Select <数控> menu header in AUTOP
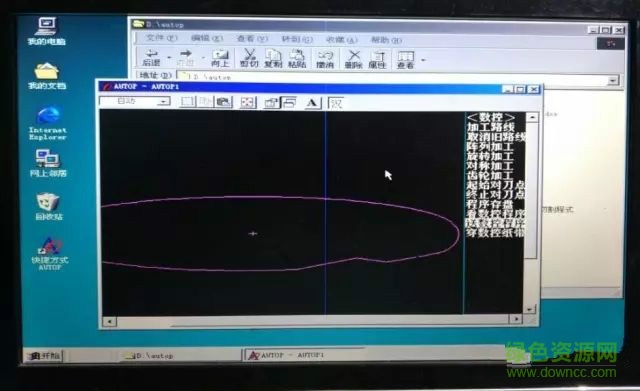 coord(491,117)
